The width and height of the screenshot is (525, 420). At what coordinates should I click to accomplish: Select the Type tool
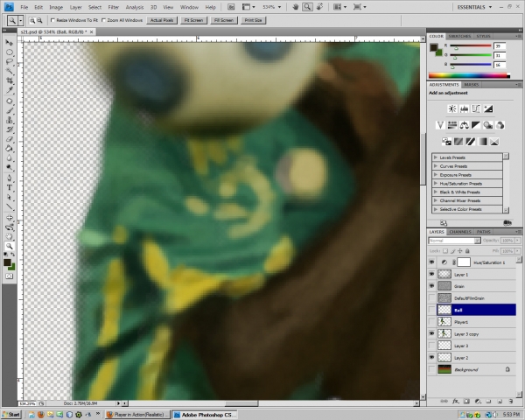[9, 187]
